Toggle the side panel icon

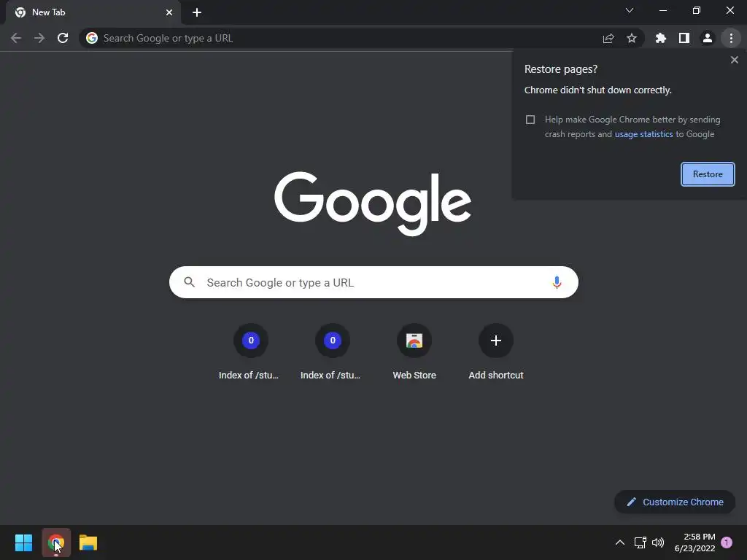click(684, 38)
